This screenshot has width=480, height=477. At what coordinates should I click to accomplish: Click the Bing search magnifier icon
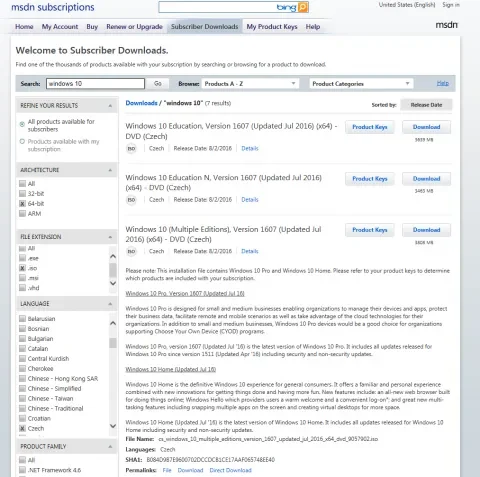303,7
